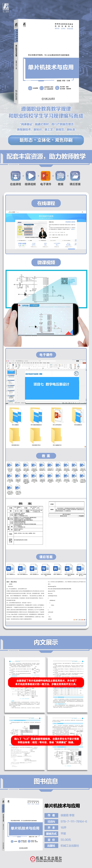The image size is (92, 868).
Task: Click the 开本 label in book information
Action: (x=51, y=828)
